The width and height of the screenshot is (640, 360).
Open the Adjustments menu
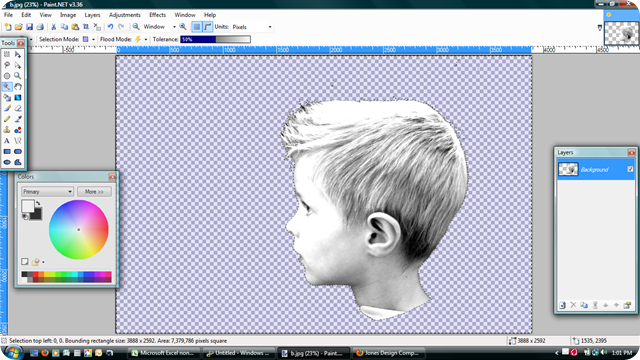(x=124, y=15)
